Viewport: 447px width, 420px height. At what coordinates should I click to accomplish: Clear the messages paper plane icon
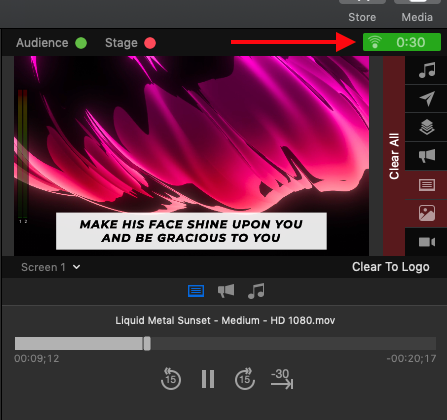(x=427, y=99)
